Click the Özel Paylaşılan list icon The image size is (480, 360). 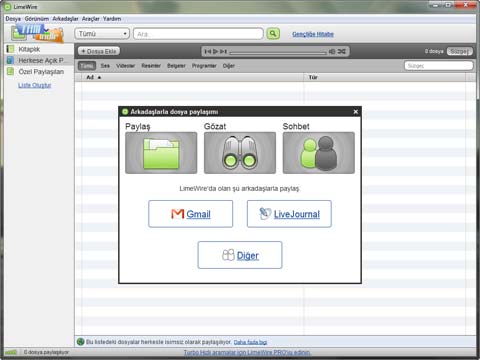click(10, 71)
